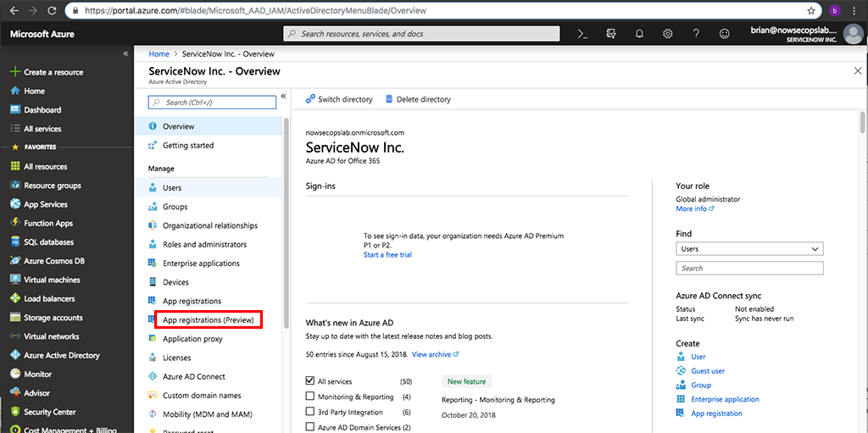Image resolution: width=868 pixels, height=433 pixels.
Task: Click the Monitor gauge icon in the sidebar
Action: point(15,374)
